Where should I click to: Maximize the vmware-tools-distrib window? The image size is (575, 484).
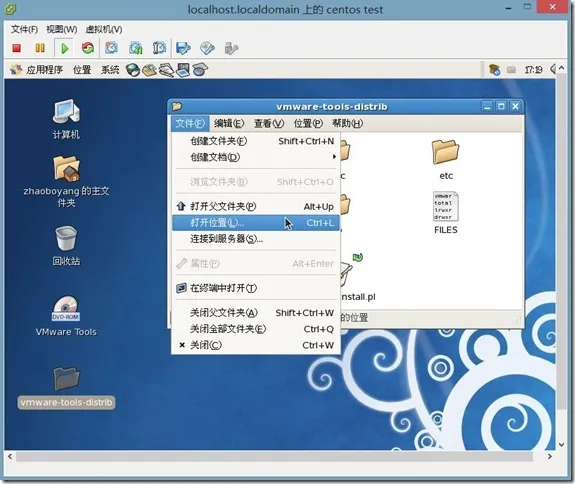click(x=501, y=107)
